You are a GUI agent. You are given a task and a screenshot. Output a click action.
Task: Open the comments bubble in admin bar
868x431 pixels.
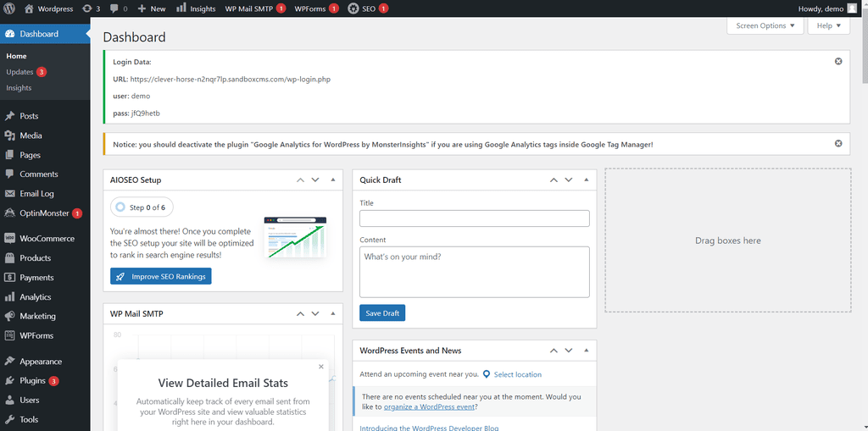(x=119, y=8)
